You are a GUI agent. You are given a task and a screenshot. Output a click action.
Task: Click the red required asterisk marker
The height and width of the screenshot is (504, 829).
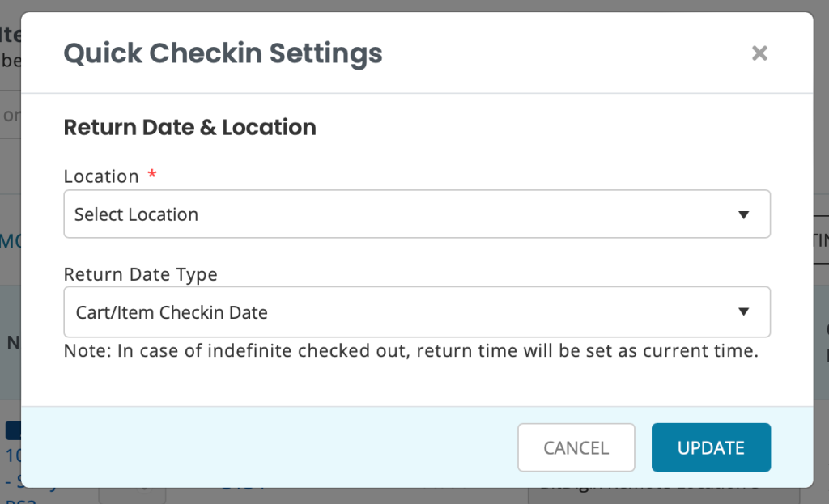[152, 174]
